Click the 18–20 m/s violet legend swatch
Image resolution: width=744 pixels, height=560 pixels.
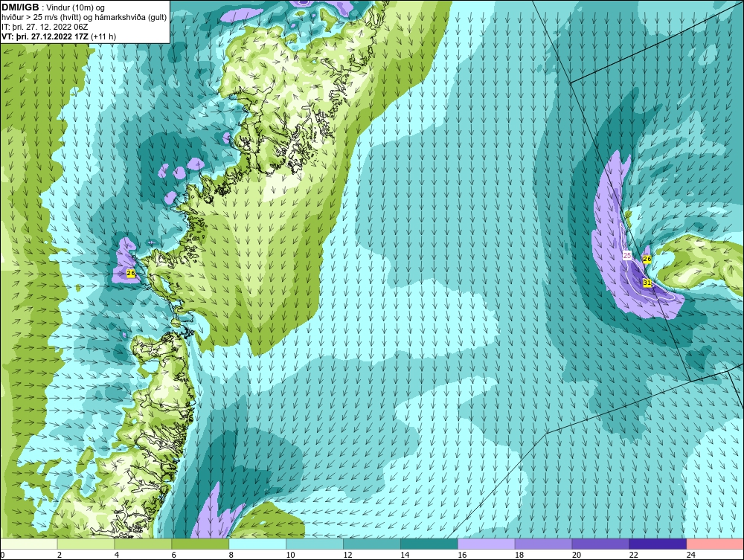coord(543,544)
